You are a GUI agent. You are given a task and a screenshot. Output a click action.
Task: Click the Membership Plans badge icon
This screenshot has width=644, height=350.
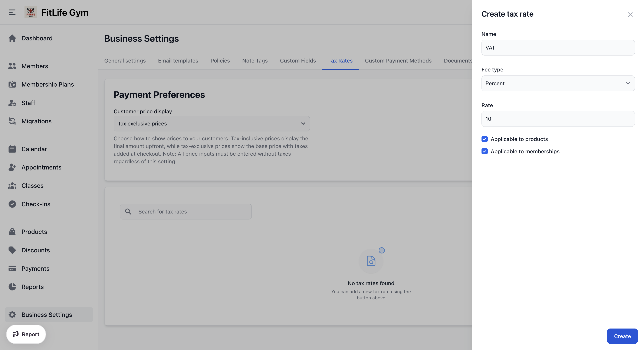(x=12, y=84)
